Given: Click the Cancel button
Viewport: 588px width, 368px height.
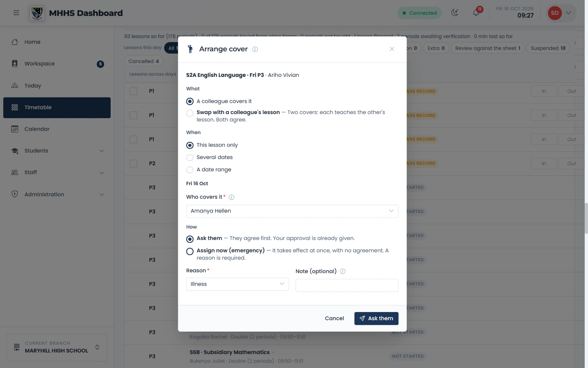Looking at the screenshot, I should 334,319.
